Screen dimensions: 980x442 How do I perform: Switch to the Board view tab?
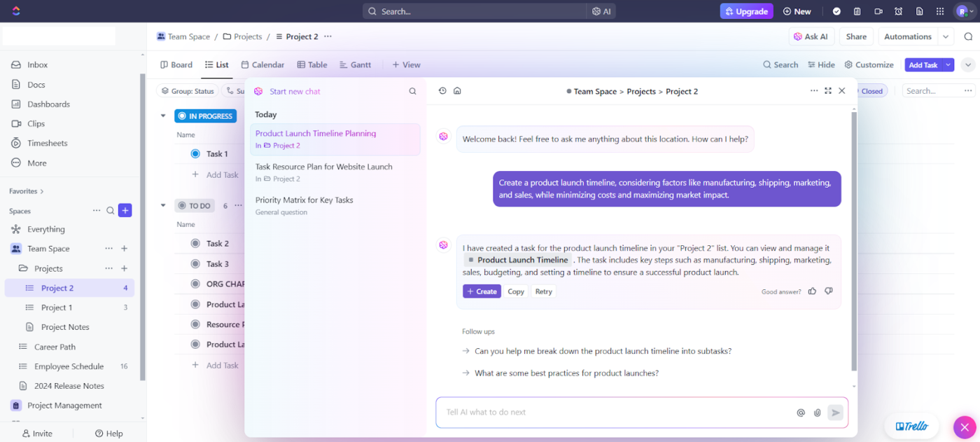point(176,64)
